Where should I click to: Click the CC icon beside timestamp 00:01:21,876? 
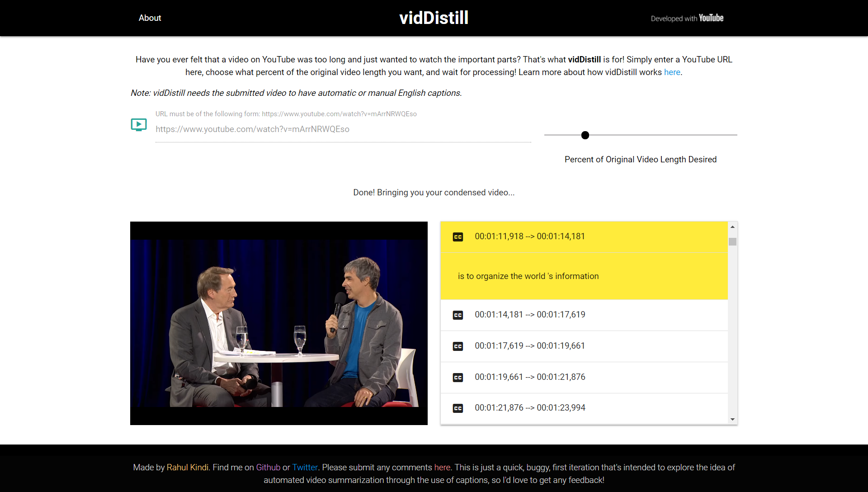point(458,408)
